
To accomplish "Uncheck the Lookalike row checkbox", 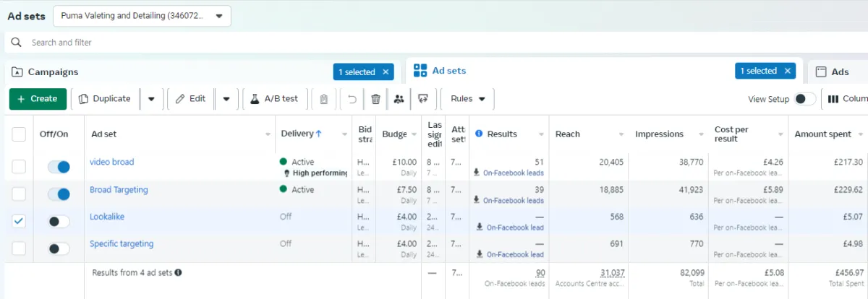I will coord(19,221).
